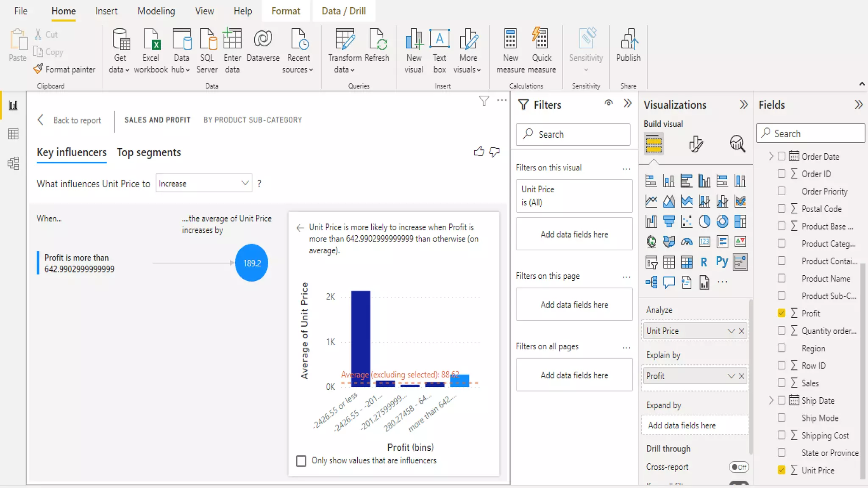
Task: Click the Fields pane Search box
Action: point(810,134)
